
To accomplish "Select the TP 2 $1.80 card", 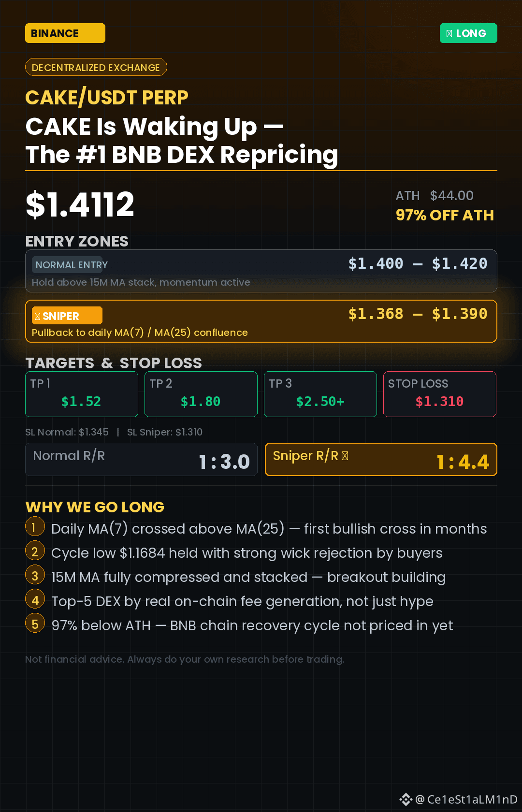I will (x=201, y=394).
